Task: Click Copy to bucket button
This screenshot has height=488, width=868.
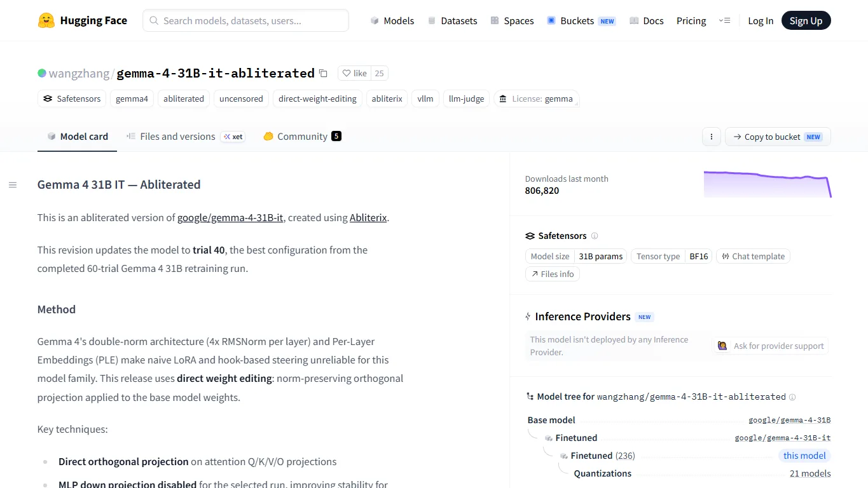Action: click(x=778, y=137)
